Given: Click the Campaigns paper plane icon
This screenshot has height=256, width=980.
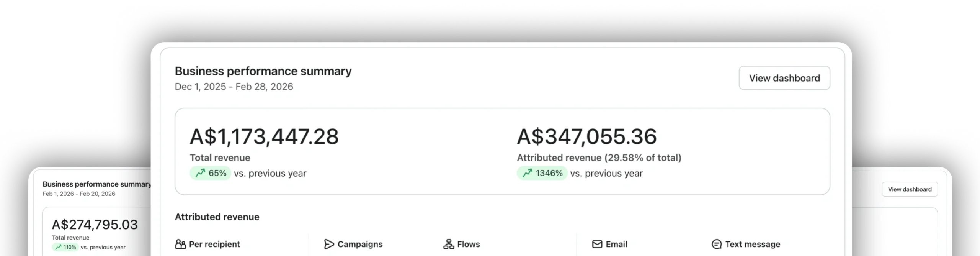Looking at the screenshot, I should click(329, 244).
